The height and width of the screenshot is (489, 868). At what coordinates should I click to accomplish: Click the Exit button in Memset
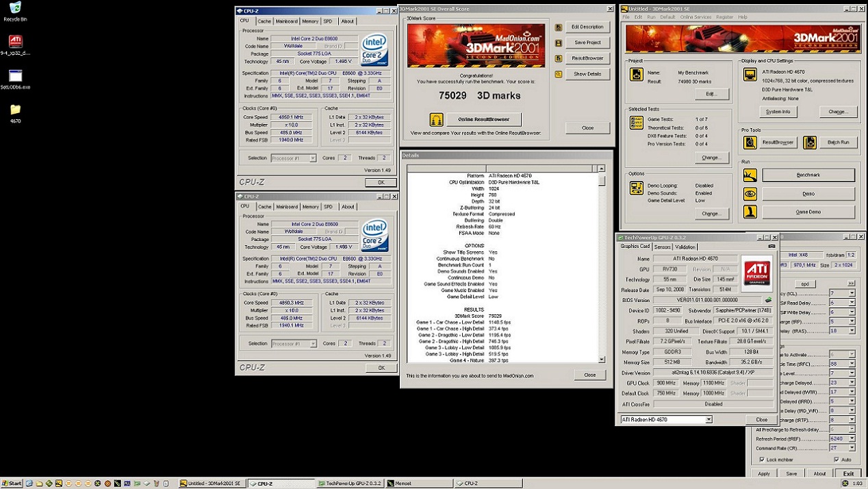coord(848,473)
